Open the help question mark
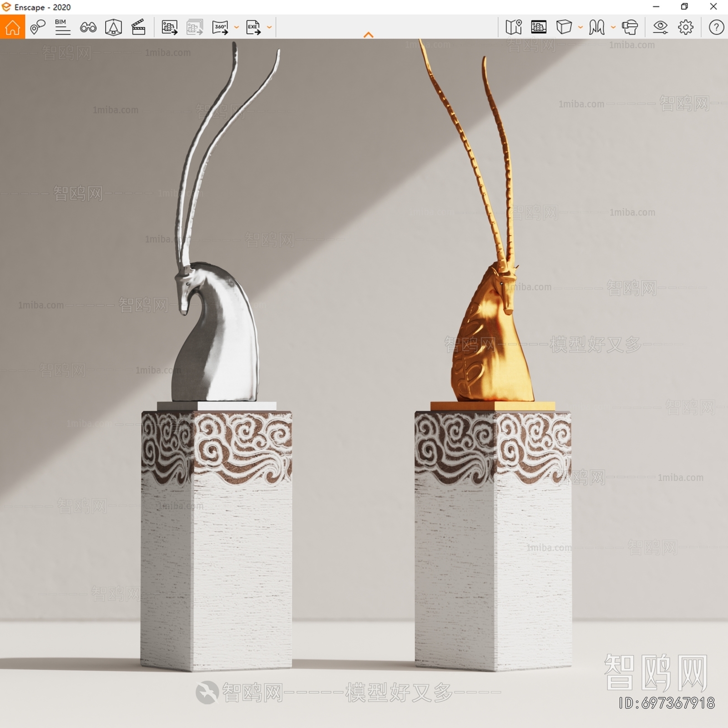 click(x=716, y=27)
